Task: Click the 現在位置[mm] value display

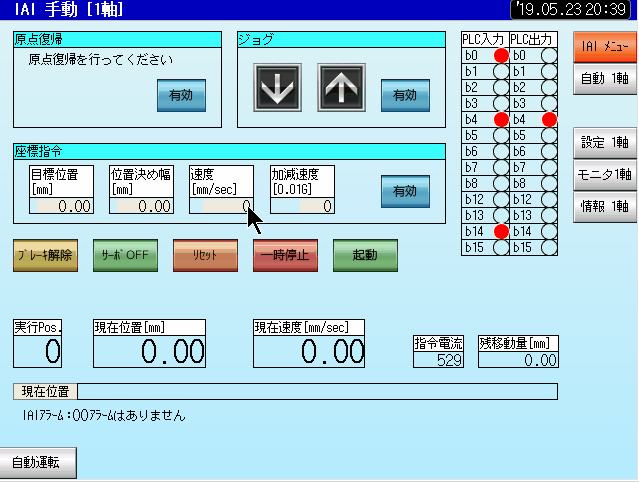Action: (x=150, y=351)
